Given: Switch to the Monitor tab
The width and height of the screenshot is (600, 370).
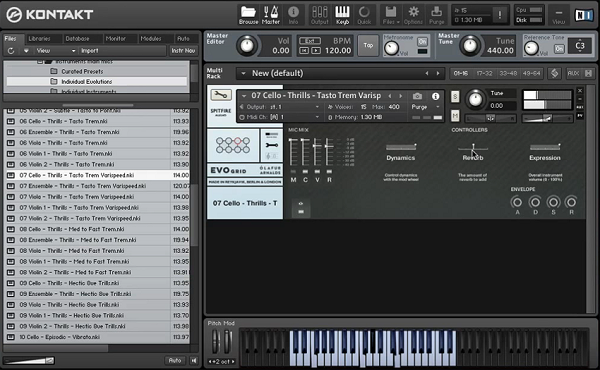Looking at the screenshot, I should point(116,39).
